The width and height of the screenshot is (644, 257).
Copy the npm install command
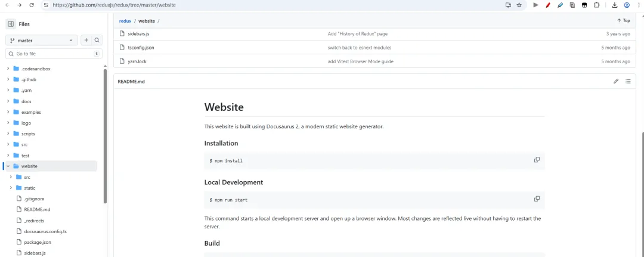click(537, 160)
